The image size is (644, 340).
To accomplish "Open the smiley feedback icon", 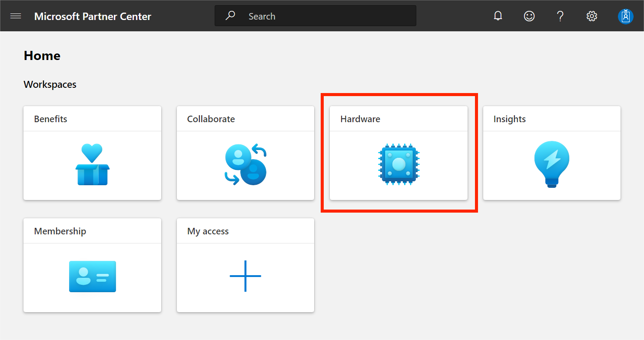I will point(529,16).
